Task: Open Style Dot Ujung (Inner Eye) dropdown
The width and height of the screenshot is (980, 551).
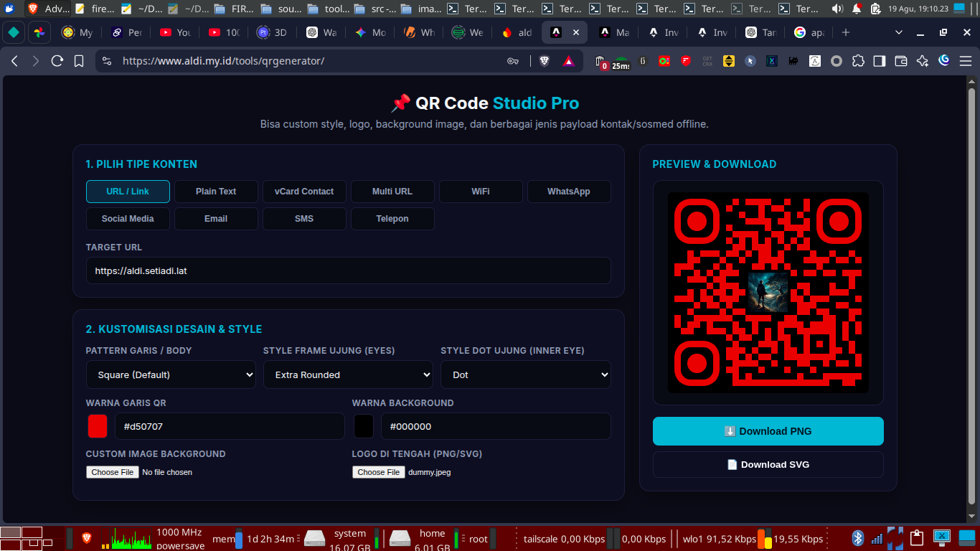Action: click(526, 375)
